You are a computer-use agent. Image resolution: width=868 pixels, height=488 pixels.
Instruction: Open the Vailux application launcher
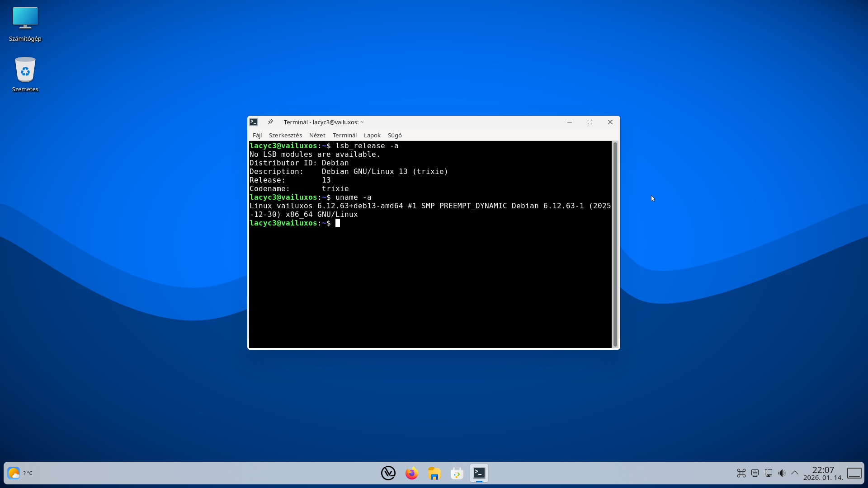coord(388,473)
